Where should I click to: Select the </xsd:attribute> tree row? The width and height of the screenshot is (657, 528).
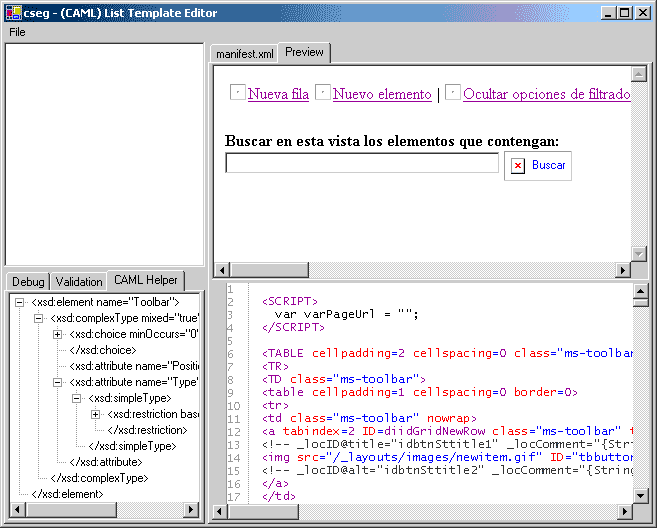coord(106,462)
